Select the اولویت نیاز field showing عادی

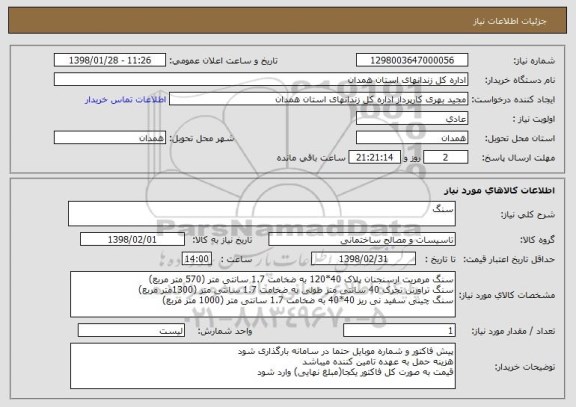pos(412,119)
